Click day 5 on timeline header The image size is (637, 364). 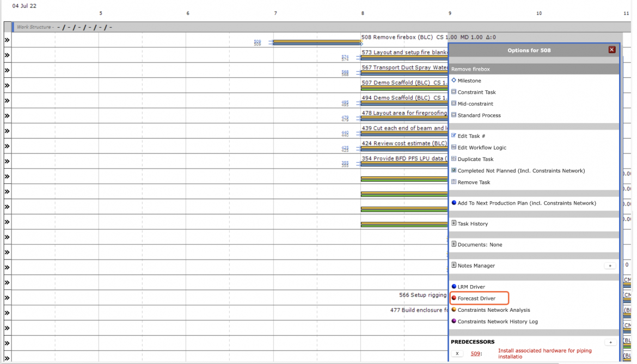[x=101, y=14]
